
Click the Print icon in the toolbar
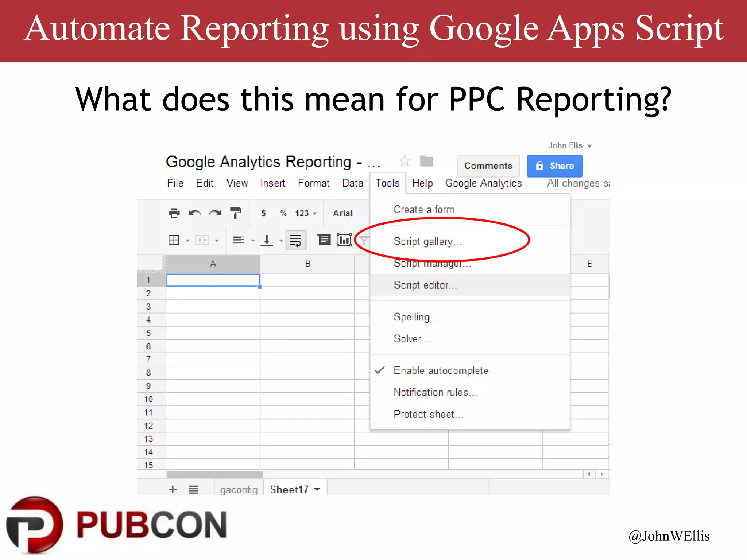point(174,213)
